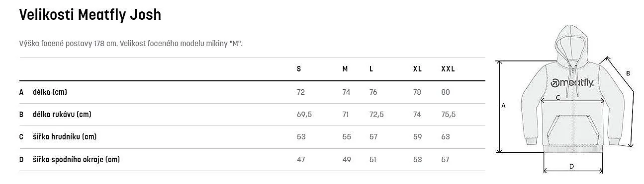
Task: Click dimension label A beside hoodie
Action: [503, 106]
